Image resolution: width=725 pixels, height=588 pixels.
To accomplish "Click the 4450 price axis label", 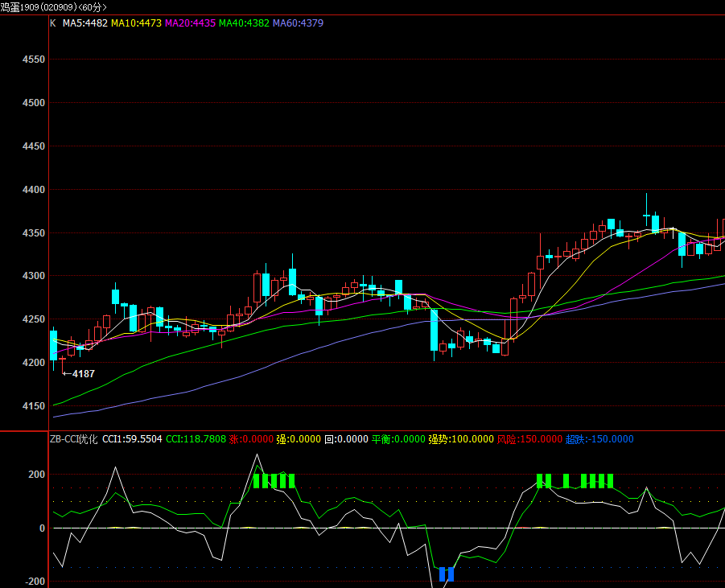I will pyautogui.click(x=34, y=146).
